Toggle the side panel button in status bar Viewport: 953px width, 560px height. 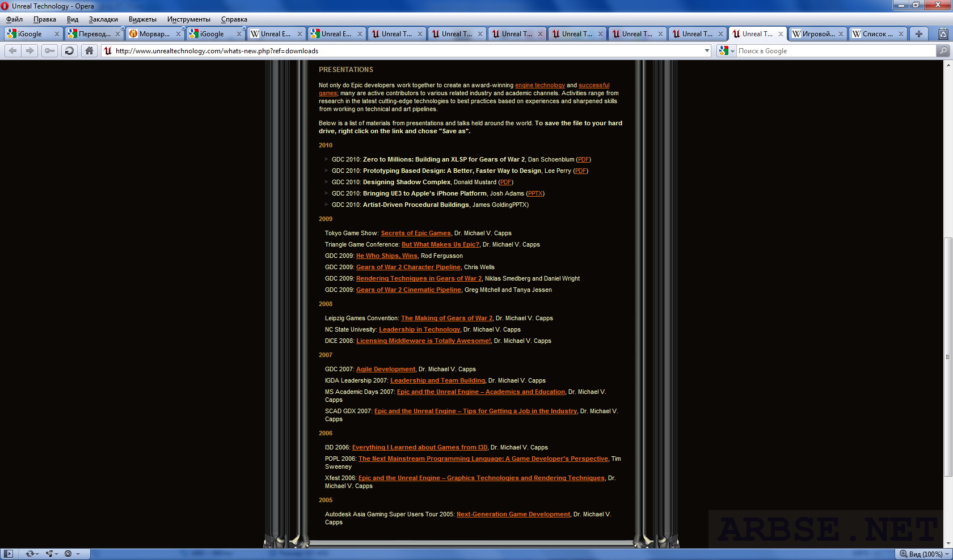pos(9,554)
